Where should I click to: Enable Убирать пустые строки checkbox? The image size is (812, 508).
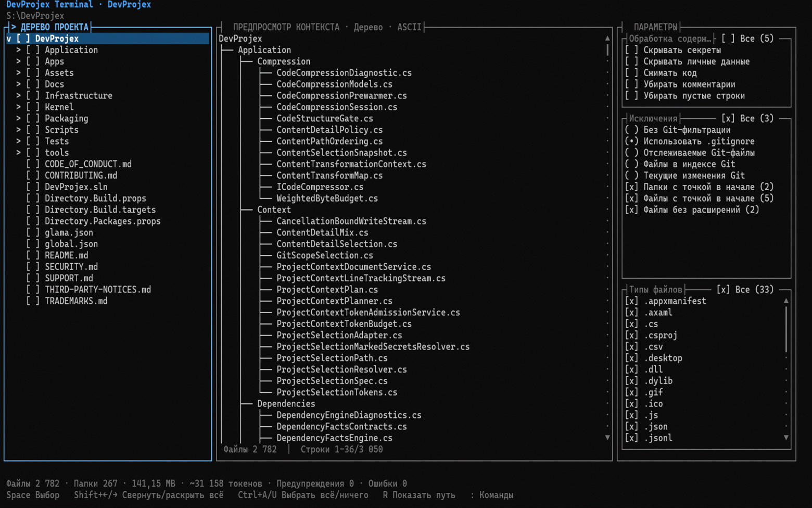[x=631, y=96]
